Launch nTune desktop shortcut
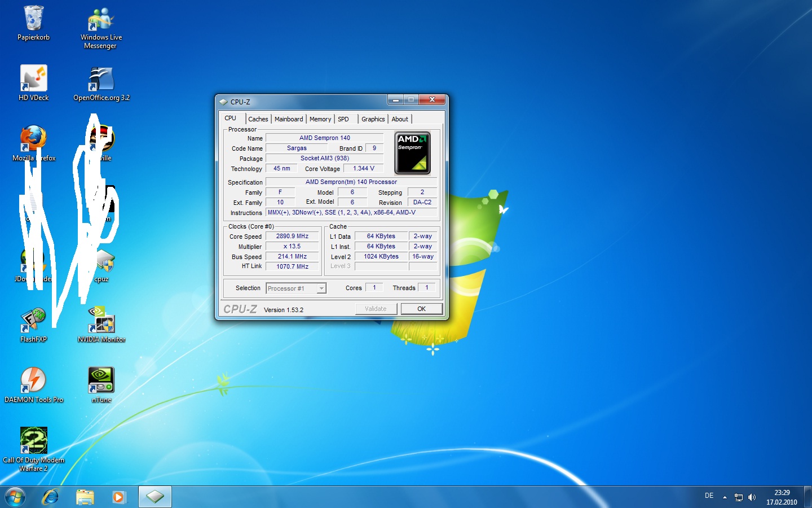Image resolution: width=812 pixels, height=508 pixels. point(101,384)
